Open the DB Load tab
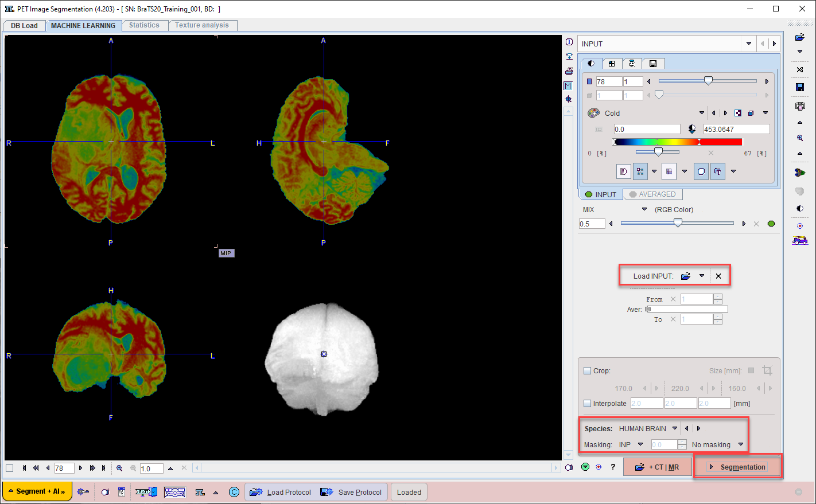The width and height of the screenshot is (816, 504). tap(24, 25)
